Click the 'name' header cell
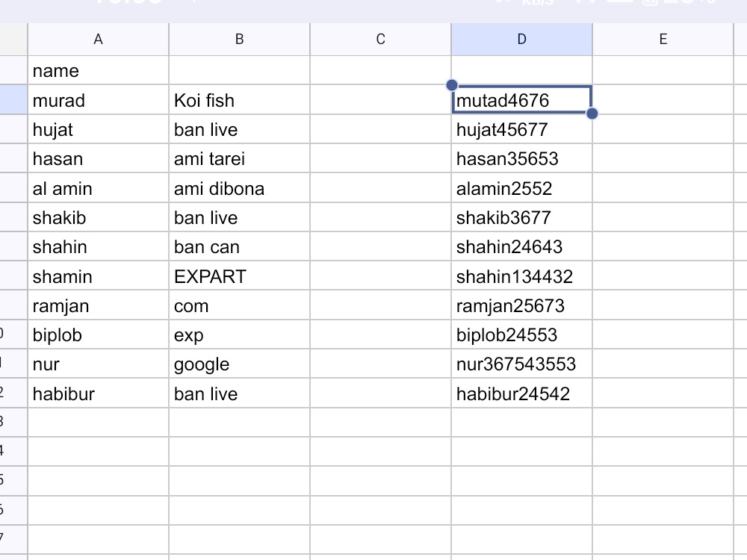The image size is (747, 560). pyautogui.click(x=98, y=70)
